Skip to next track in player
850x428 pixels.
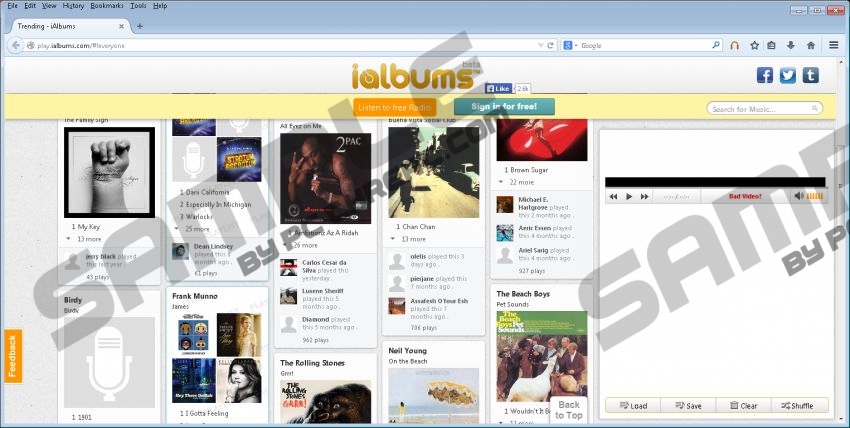coord(645,196)
